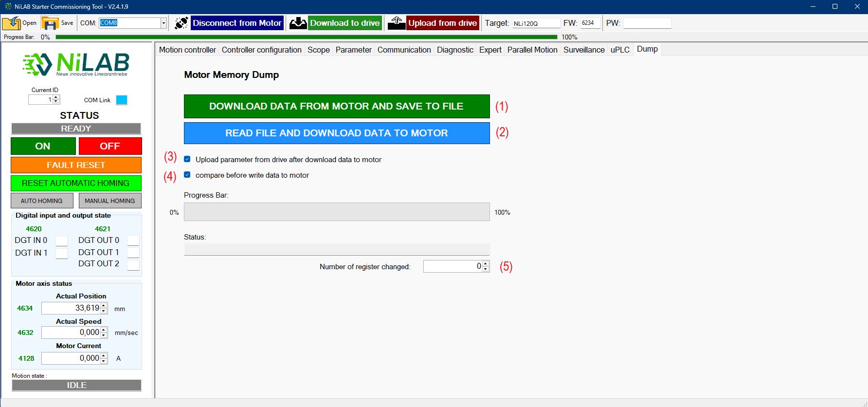
Task: Toggle the DGT IN 1 checkbox
Action: (x=62, y=253)
